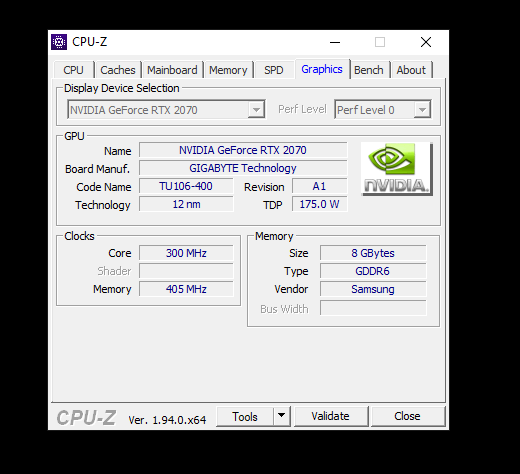Click the Code Name label
The width and height of the screenshot is (520, 474).
[104, 187]
